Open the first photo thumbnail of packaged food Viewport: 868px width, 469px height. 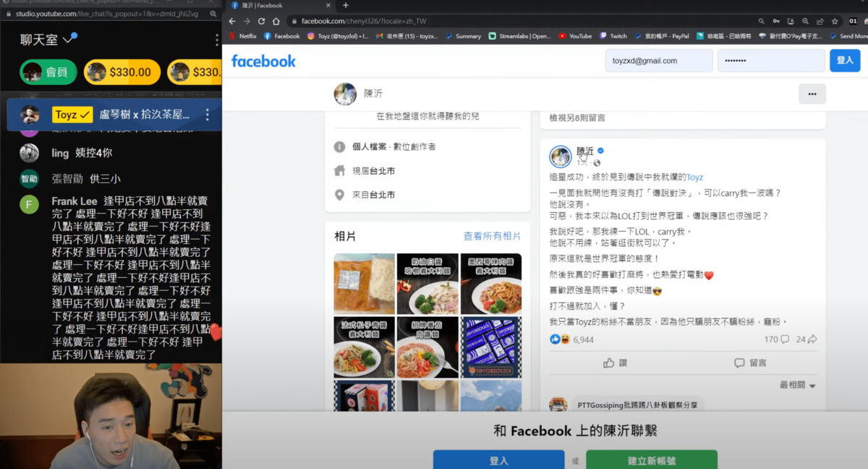(x=365, y=283)
